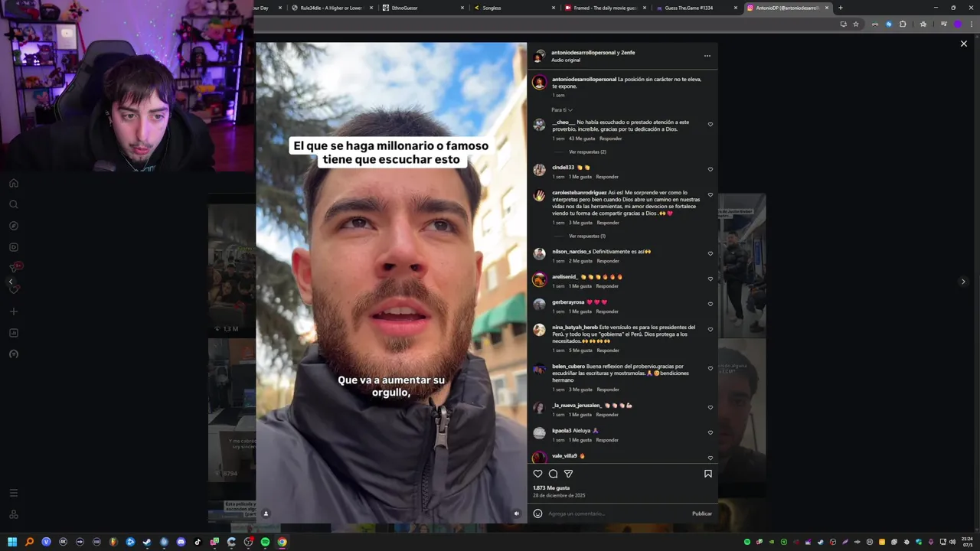Click the "Publicar" comment button
The height and width of the screenshot is (551, 980).
[x=702, y=514]
